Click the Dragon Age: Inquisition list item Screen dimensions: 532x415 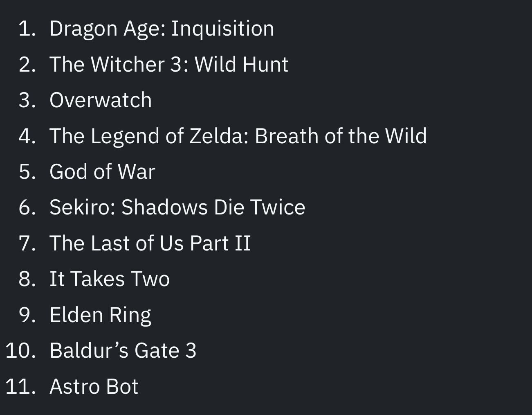(x=162, y=29)
